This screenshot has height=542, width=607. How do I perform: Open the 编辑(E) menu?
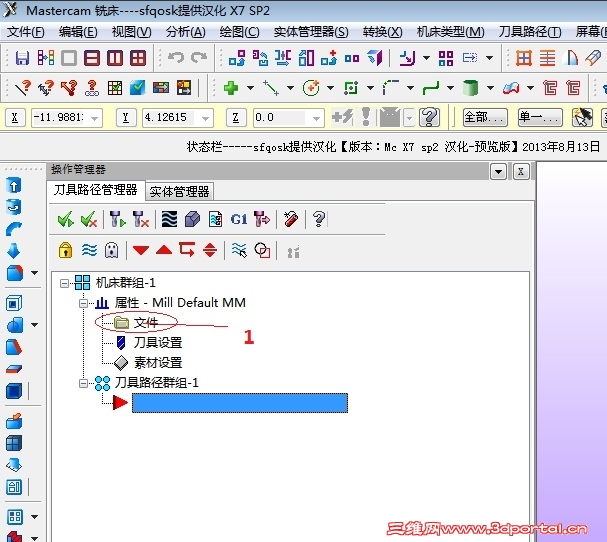(78, 32)
